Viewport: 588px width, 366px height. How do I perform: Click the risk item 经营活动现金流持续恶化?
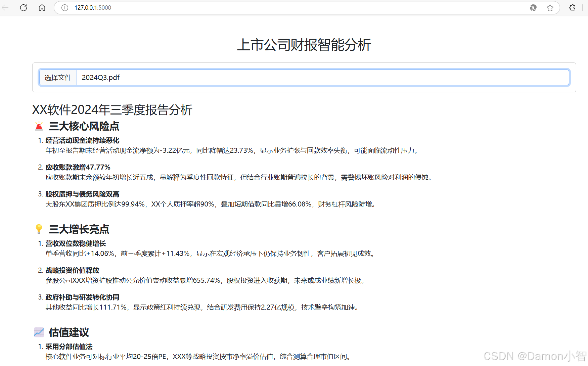(82, 140)
